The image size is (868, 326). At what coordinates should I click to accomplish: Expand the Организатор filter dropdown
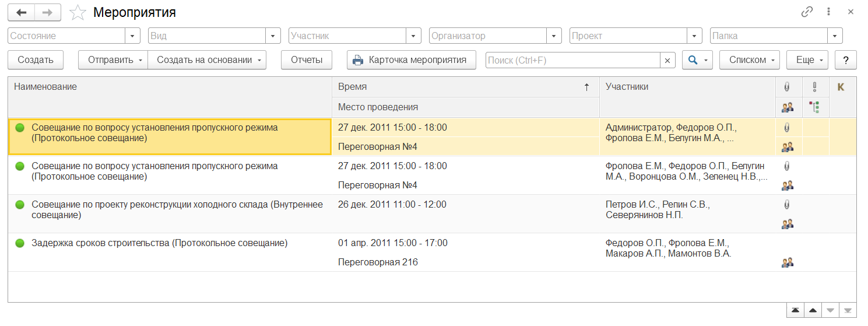point(554,36)
